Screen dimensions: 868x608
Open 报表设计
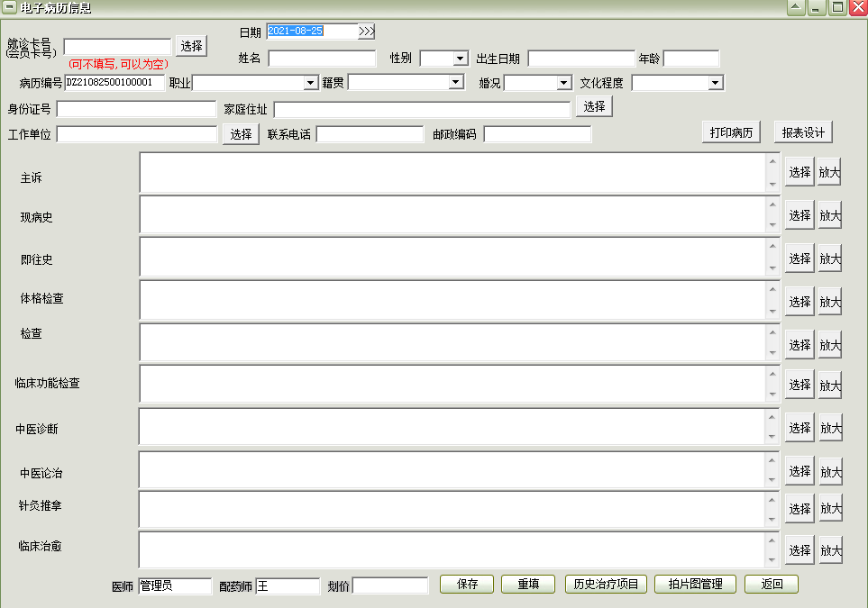tap(803, 132)
